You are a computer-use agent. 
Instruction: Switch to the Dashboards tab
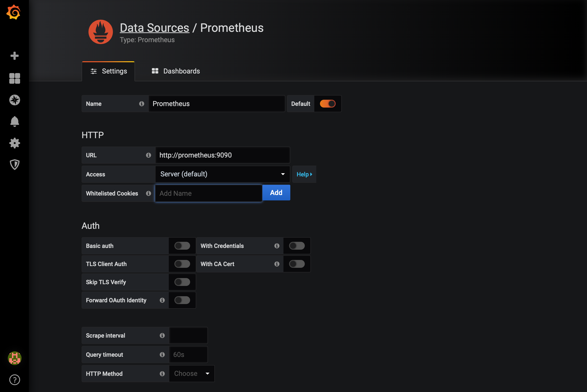coord(176,71)
